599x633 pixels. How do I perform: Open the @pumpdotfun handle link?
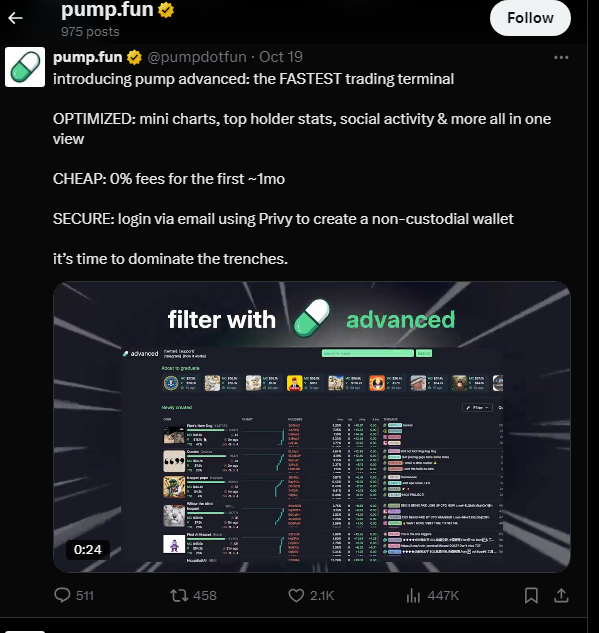pos(197,57)
